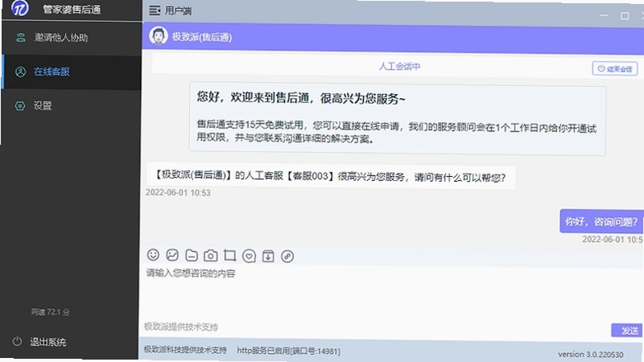The width and height of the screenshot is (644, 362).
Task: Click the 极致派(售后通) agent avatar
Action: point(158,35)
